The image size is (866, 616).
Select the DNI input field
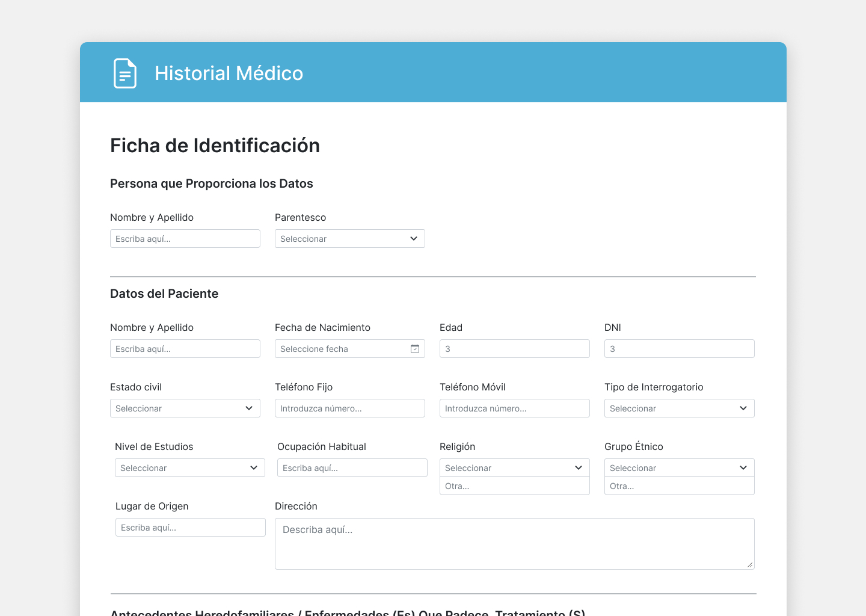679,349
